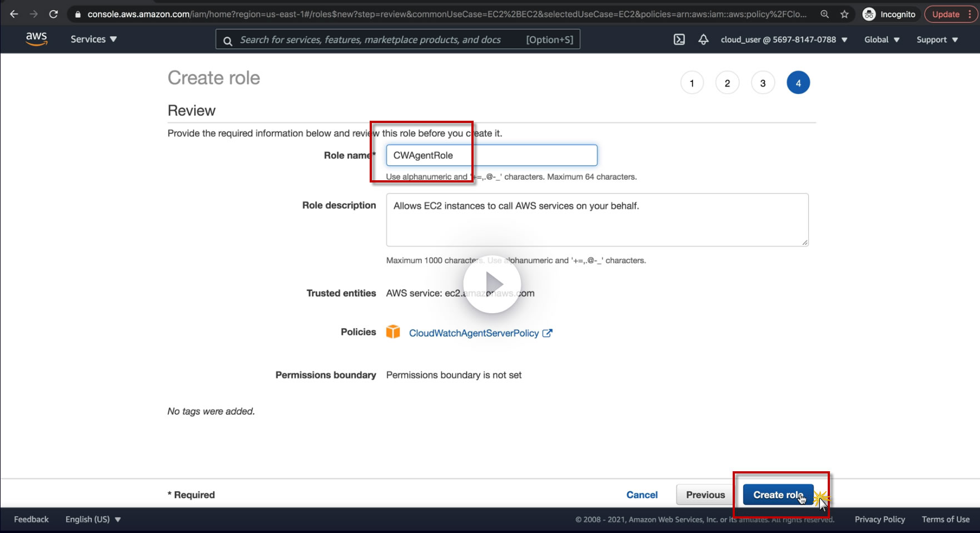The width and height of the screenshot is (980, 533).
Task: Go to wizard step 2
Action: 727,83
